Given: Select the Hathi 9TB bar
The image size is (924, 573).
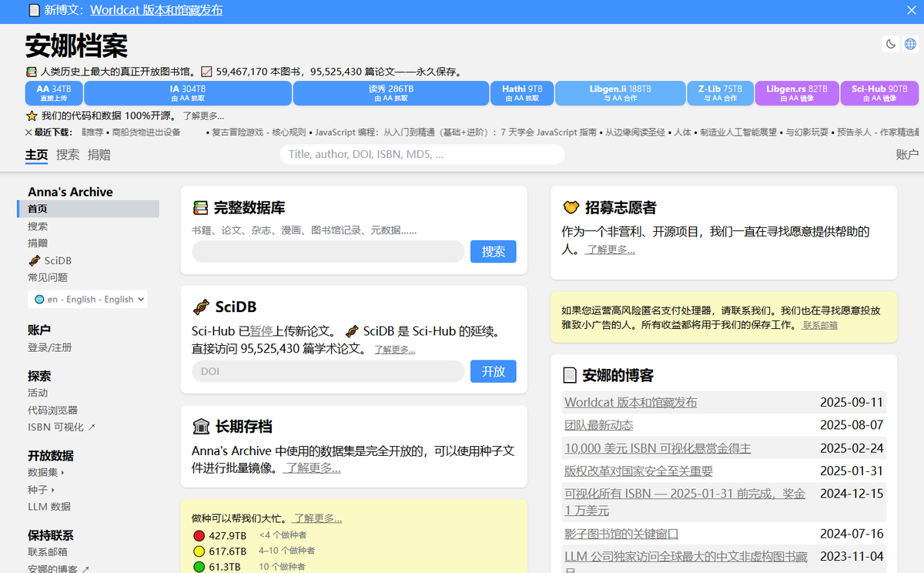Looking at the screenshot, I should coord(522,93).
